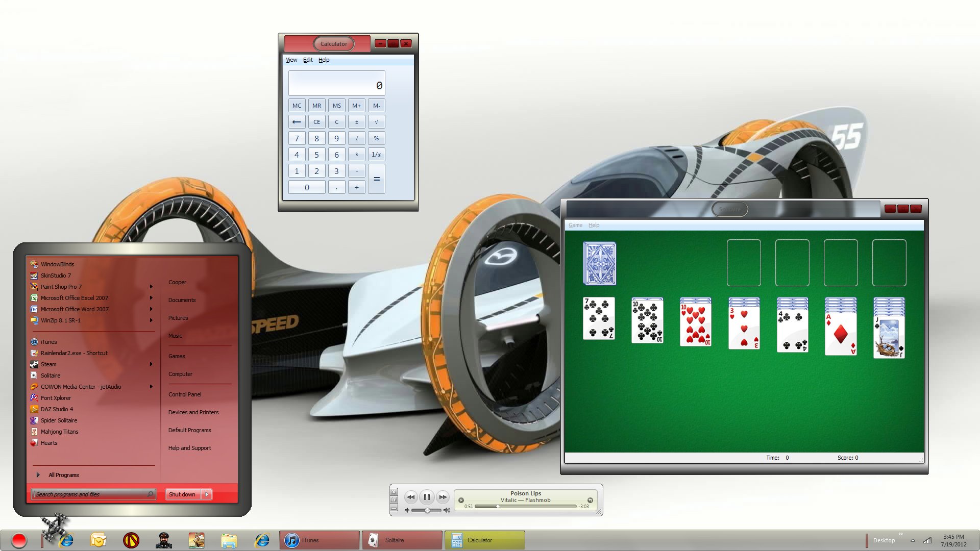Image resolution: width=980 pixels, height=551 pixels.
Task: Click the Shut down button
Action: 182,494
